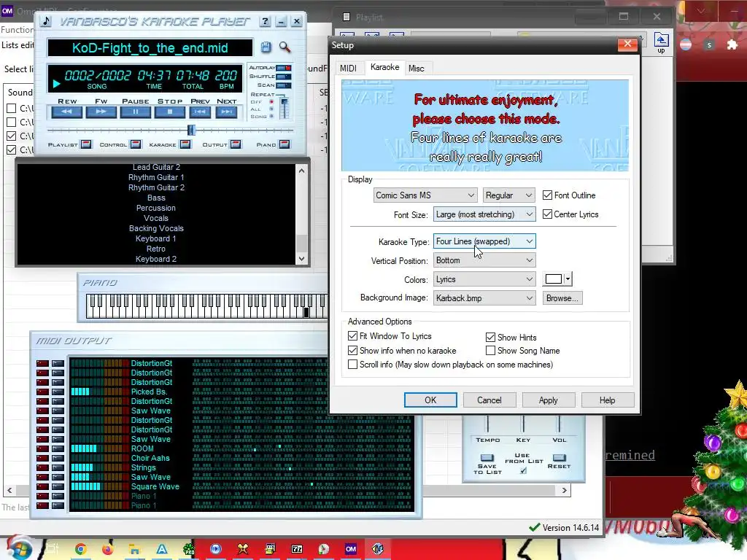
Task: Toggle Fit Window To Lyrics checkbox
Action: (352, 335)
